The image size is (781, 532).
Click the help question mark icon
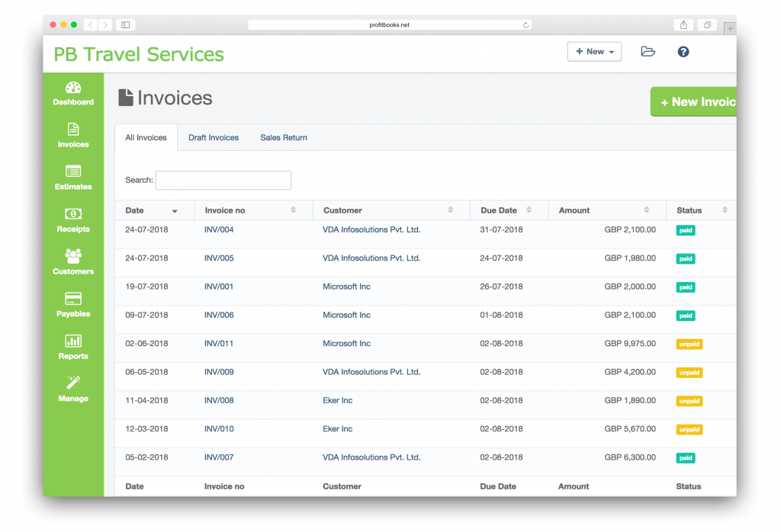[683, 51]
